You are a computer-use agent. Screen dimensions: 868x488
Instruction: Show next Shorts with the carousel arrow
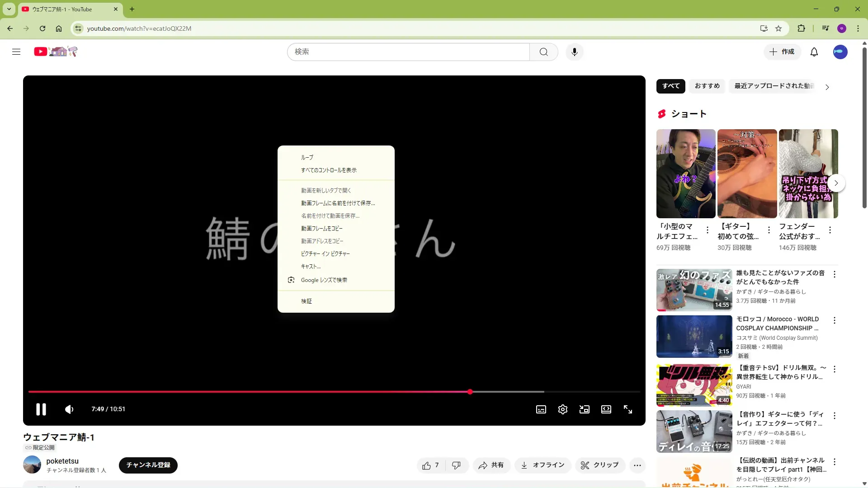(836, 183)
